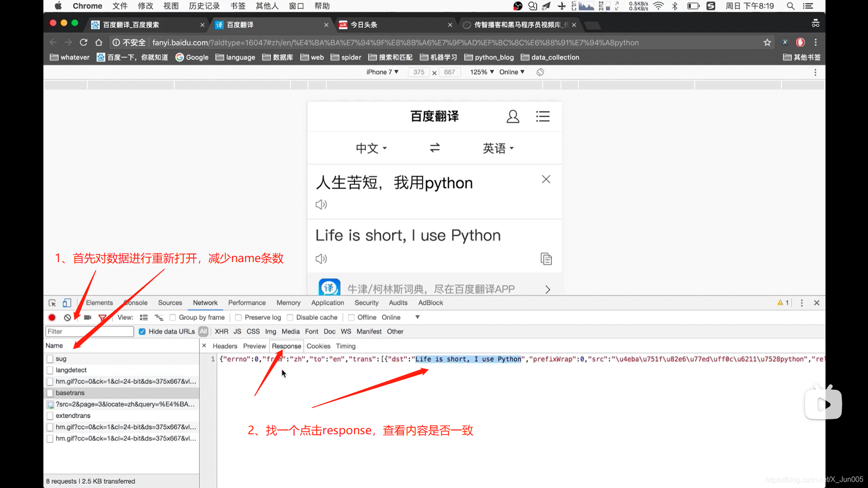Open device toolbar more options
Screen dimensions: 868x488
tap(815, 72)
